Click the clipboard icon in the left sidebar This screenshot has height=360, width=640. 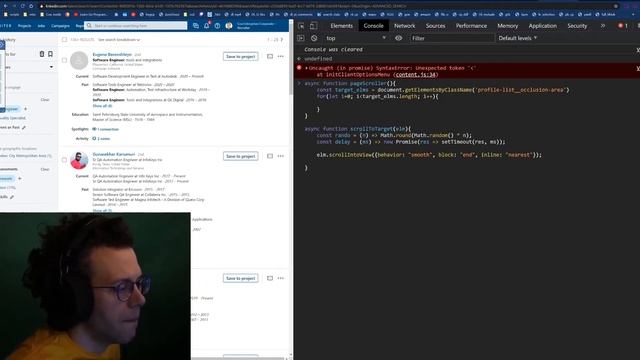pos(42,54)
